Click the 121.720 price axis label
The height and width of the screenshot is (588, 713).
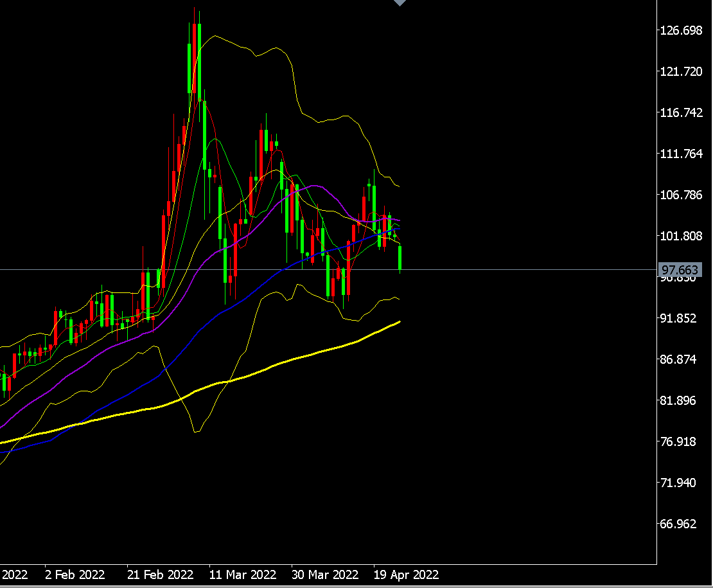click(x=681, y=71)
